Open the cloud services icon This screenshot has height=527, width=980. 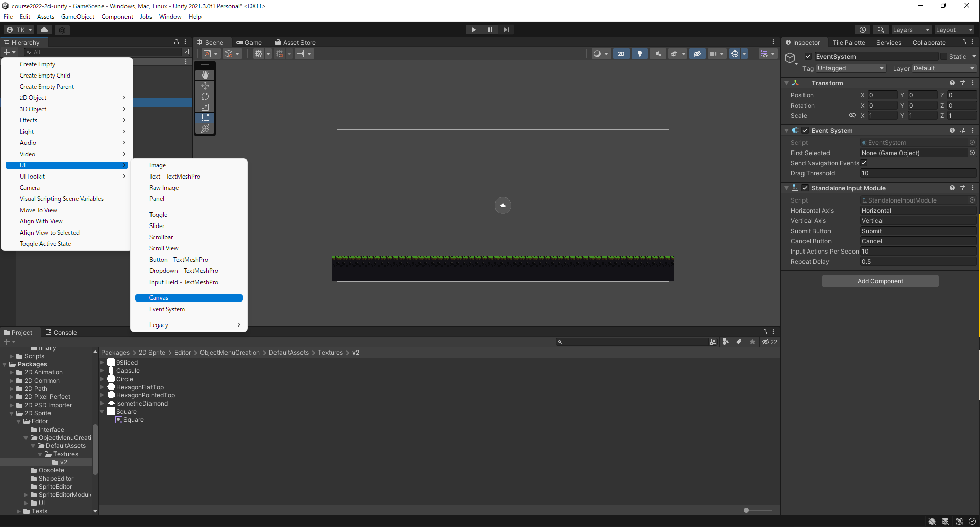44,30
